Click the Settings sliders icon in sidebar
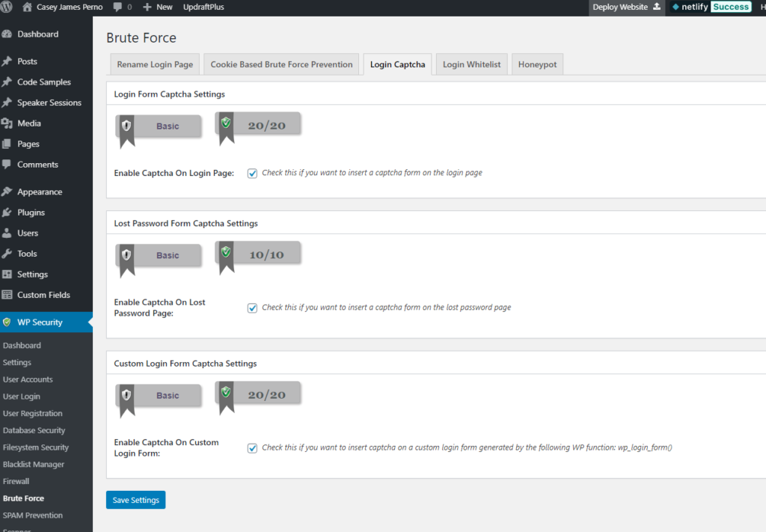Screen dimensions: 766x532 [x=7, y=274]
